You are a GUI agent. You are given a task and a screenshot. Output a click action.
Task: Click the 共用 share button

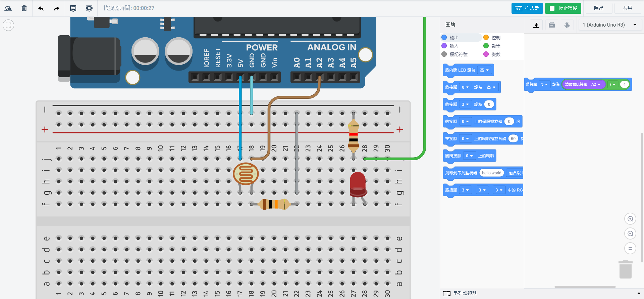628,8
